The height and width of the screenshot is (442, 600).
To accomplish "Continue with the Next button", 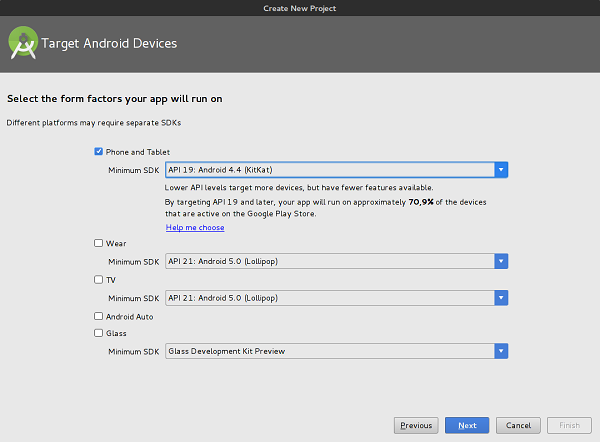I will (467, 425).
